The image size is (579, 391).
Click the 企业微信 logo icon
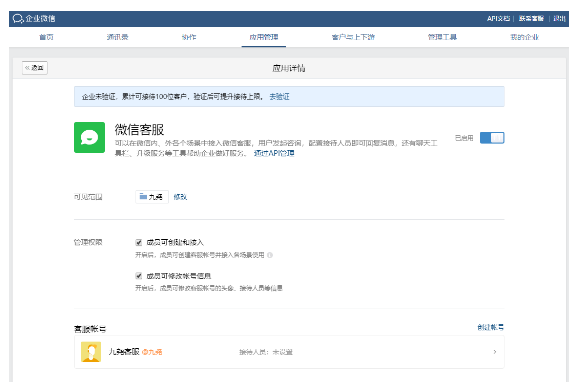point(18,18)
